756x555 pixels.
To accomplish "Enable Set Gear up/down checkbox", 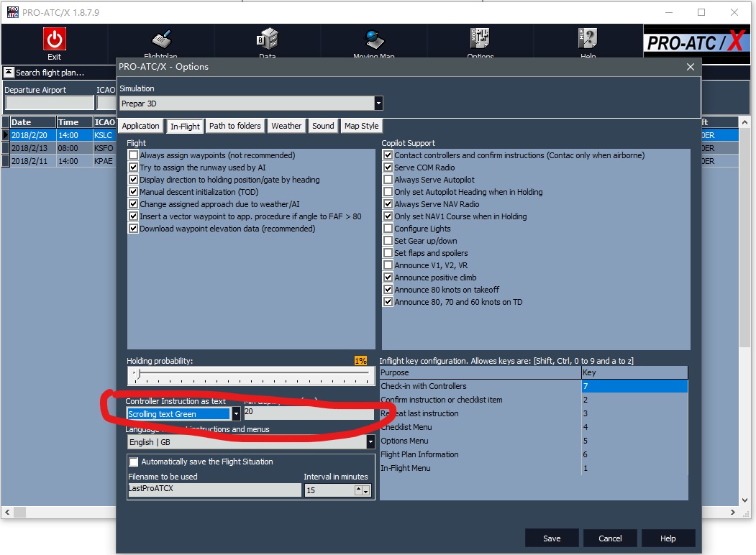I will point(388,240).
